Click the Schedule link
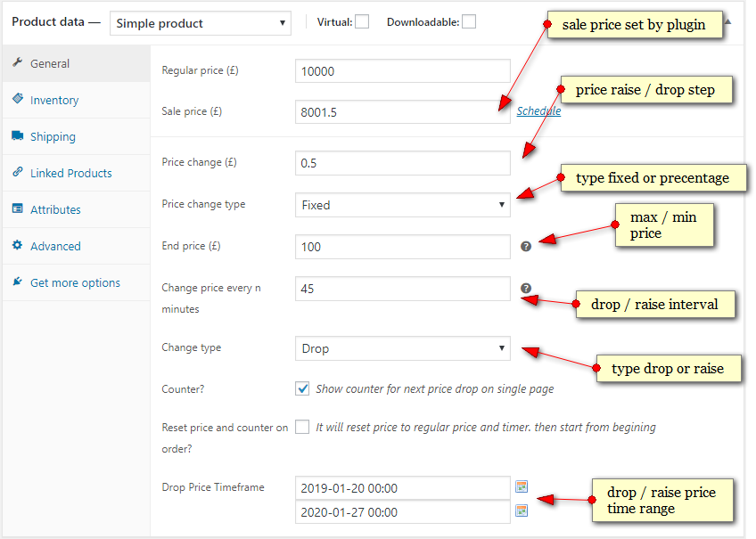The width and height of the screenshot is (756, 539). (x=538, y=110)
